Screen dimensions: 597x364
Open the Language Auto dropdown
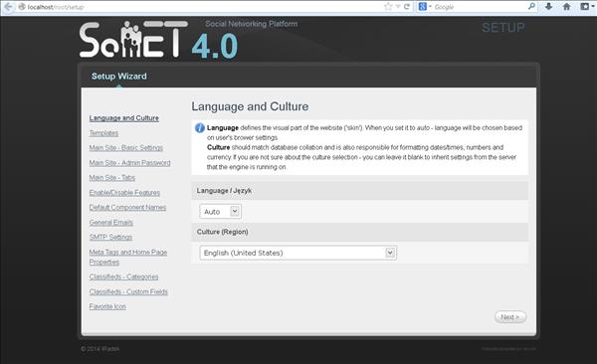pyautogui.click(x=220, y=211)
